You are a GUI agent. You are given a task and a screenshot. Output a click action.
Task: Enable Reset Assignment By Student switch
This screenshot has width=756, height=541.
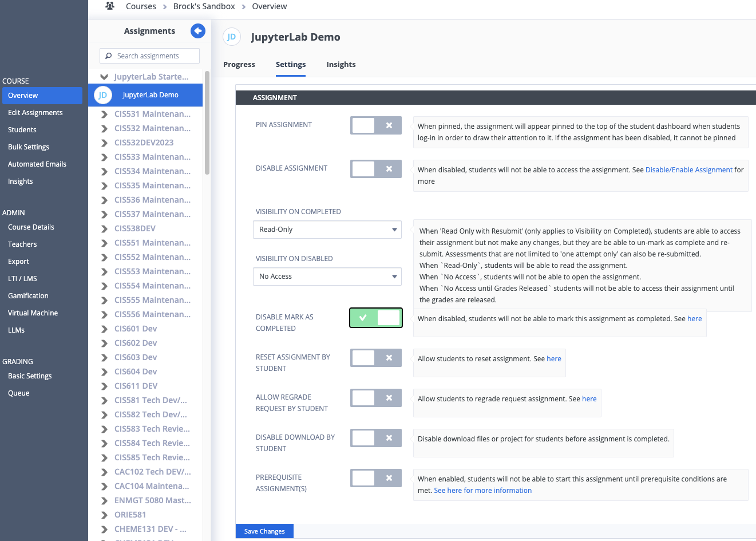click(376, 358)
